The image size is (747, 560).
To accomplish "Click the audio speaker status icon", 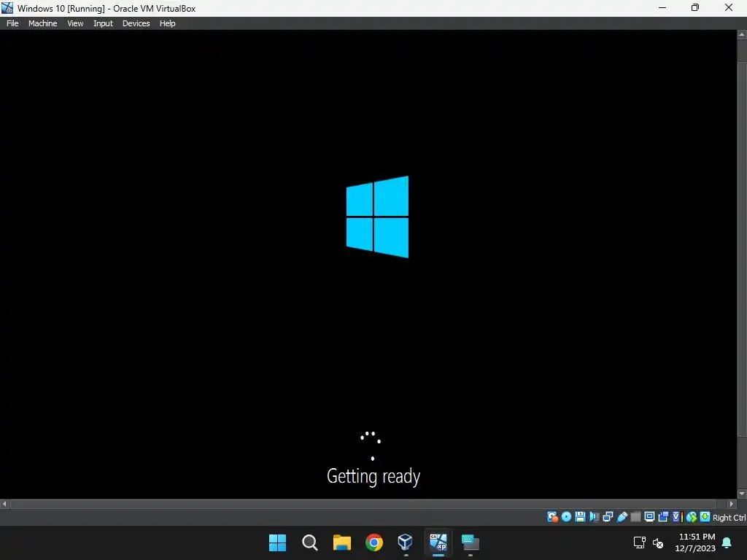I will (x=594, y=517).
